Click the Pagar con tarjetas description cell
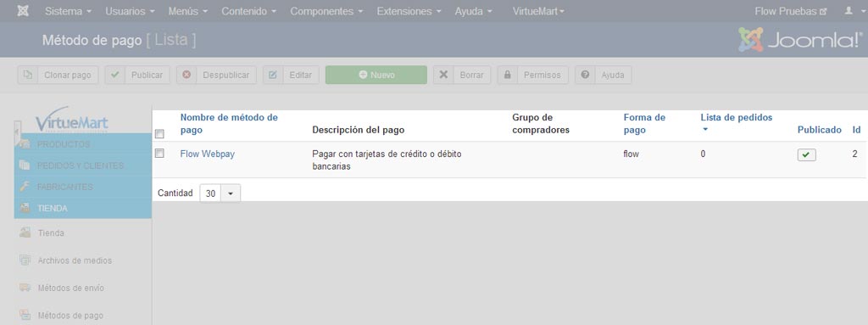Image resolution: width=868 pixels, height=325 pixels. pyautogui.click(x=387, y=160)
